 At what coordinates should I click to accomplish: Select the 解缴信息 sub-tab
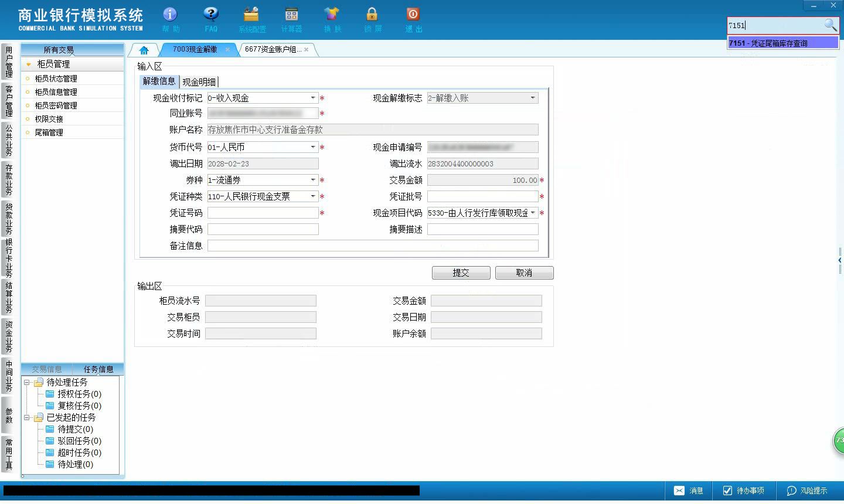159,81
